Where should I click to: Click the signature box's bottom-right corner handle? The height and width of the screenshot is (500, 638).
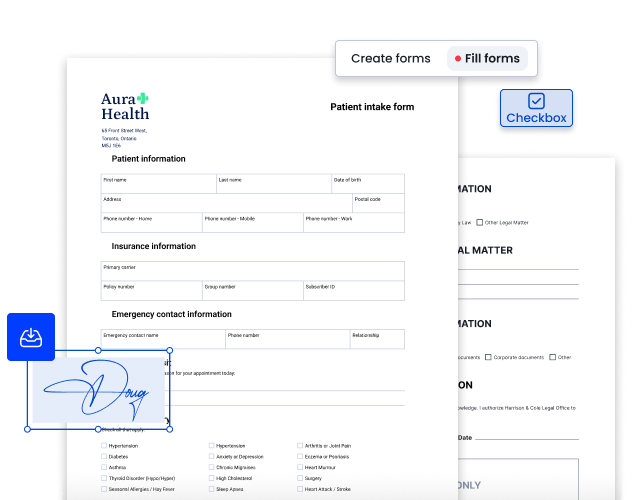tap(170, 429)
